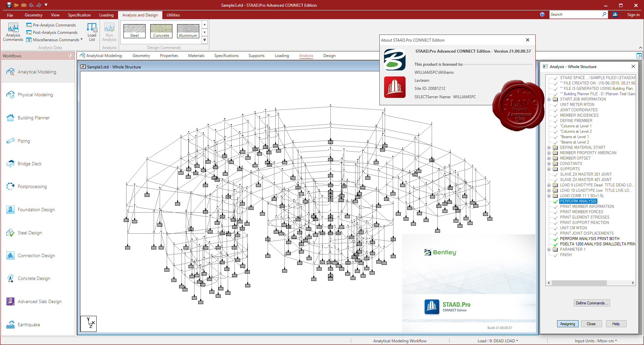Open the File menu
This screenshot has height=345, width=644.
click(10, 15)
